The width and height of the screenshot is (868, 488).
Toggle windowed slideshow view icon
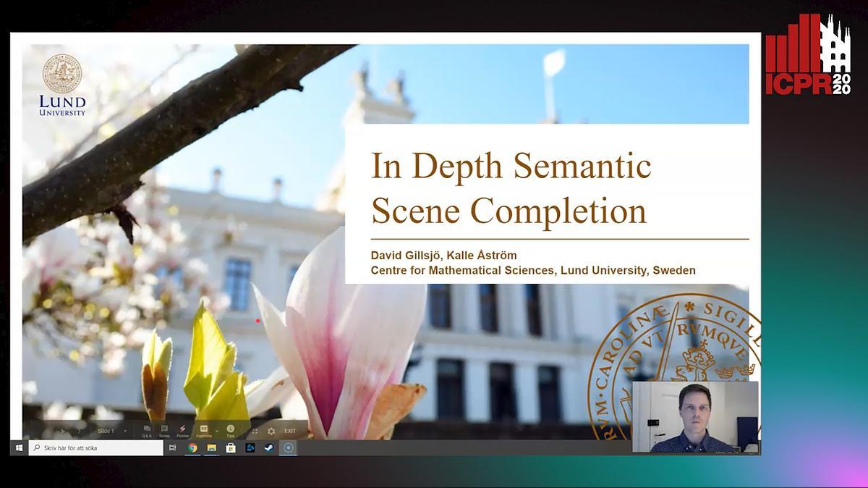tap(255, 431)
